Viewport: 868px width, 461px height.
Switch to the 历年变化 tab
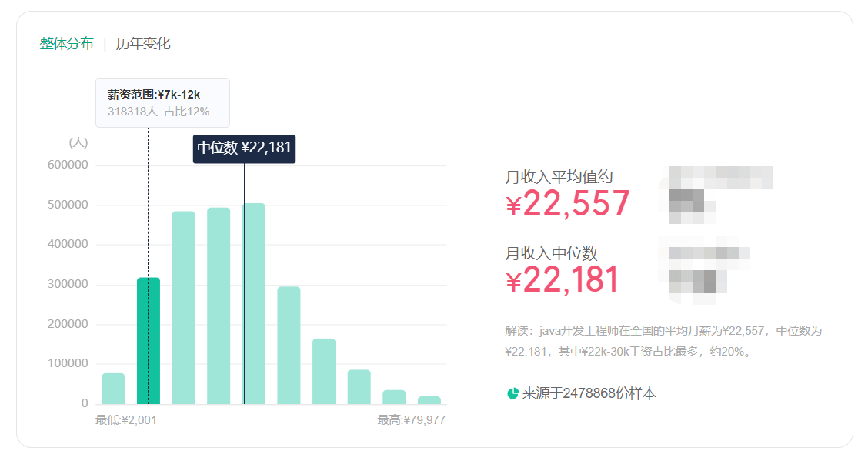pyautogui.click(x=143, y=44)
